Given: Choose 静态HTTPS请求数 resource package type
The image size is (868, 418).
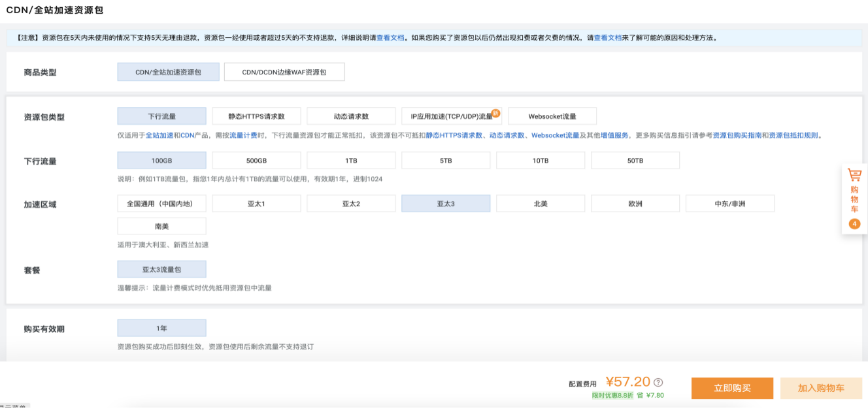Looking at the screenshot, I should tap(256, 116).
